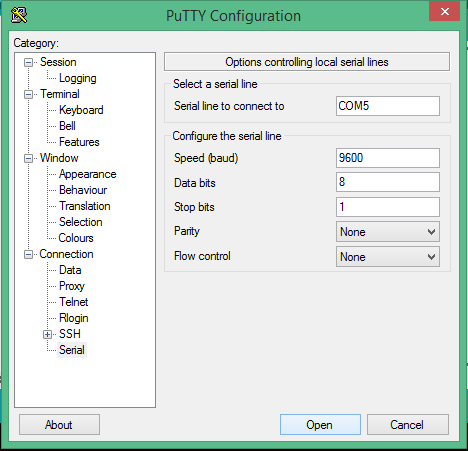Click the Speed (baud) 9600 field
The height and width of the screenshot is (451, 468).
[x=388, y=158]
